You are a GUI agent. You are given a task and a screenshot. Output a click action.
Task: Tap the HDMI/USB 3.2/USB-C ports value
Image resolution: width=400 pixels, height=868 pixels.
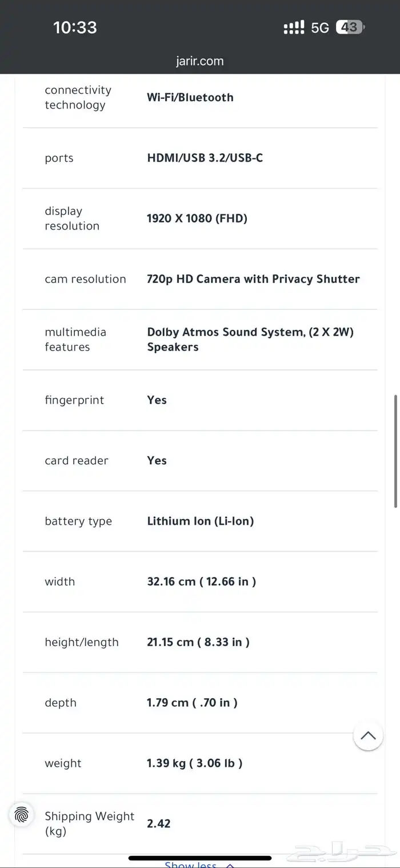tap(205, 158)
